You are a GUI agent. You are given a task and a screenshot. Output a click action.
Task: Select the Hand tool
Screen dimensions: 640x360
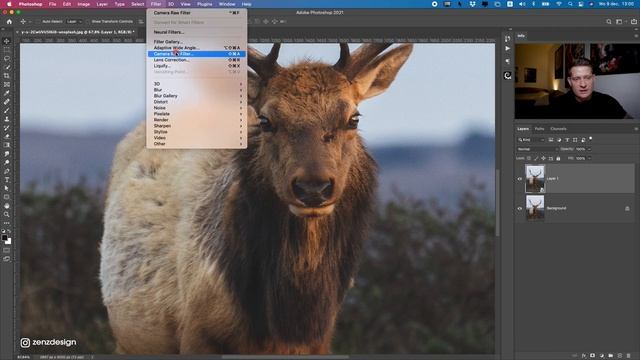tap(7, 206)
